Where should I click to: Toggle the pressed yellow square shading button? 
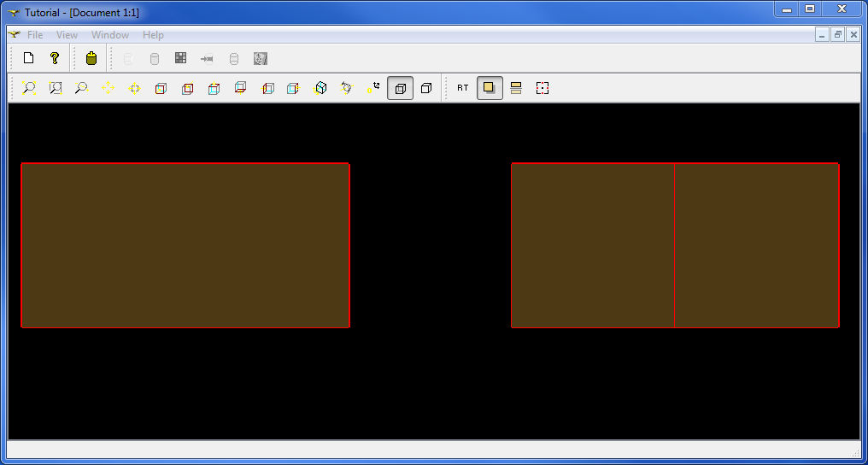490,88
